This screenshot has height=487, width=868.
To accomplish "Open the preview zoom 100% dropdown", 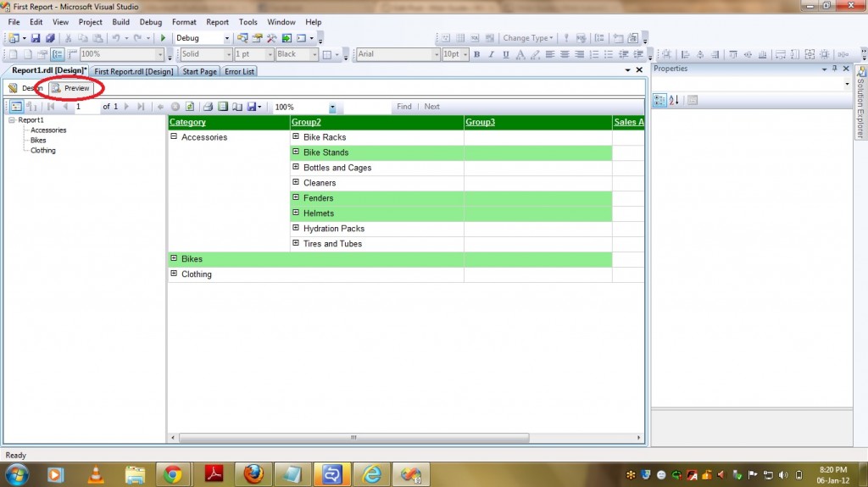I will [x=332, y=108].
